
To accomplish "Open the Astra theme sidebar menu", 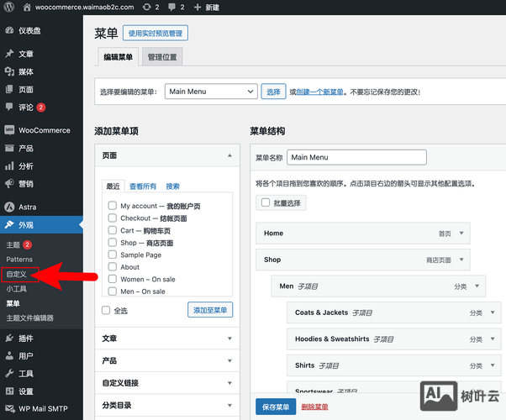I will click(27, 207).
